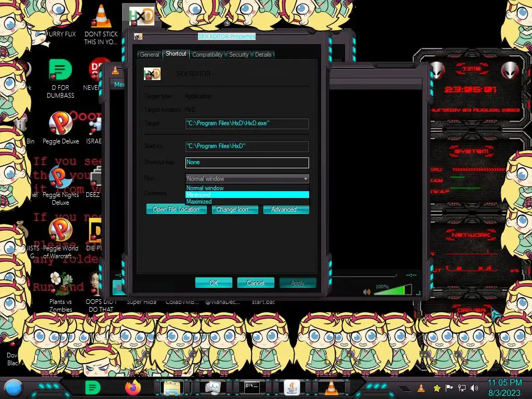Confirm the dialog with OK
The width and height of the screenshot is (532, 399).
214,283
